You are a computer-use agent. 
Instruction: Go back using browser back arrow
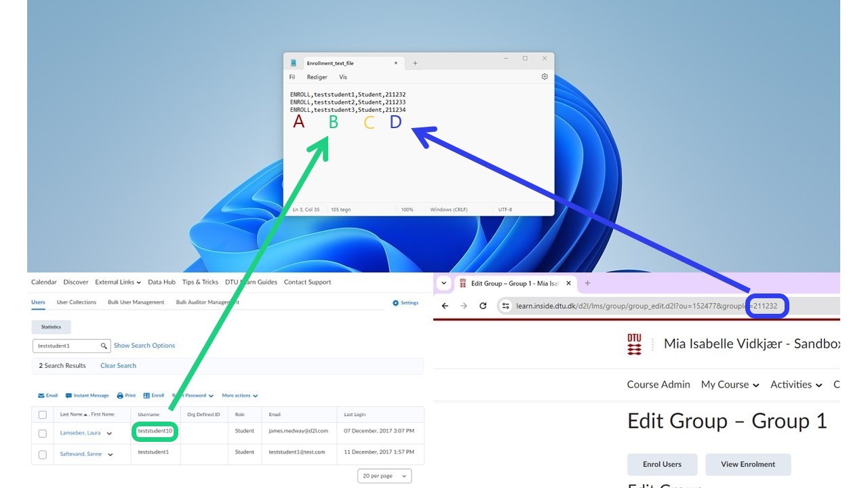pos(445,306)
